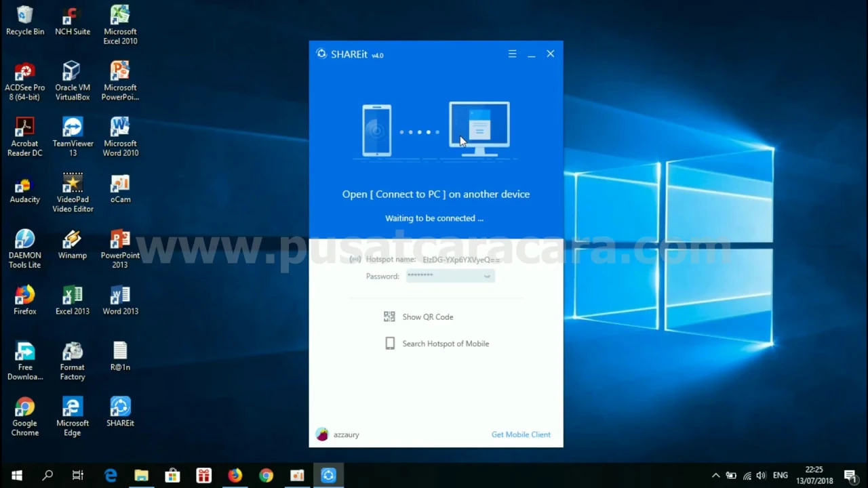The width and height of the screenshot is (868, 488).
Task: Click the QR code icon
Action: click(x=389, y=317)
